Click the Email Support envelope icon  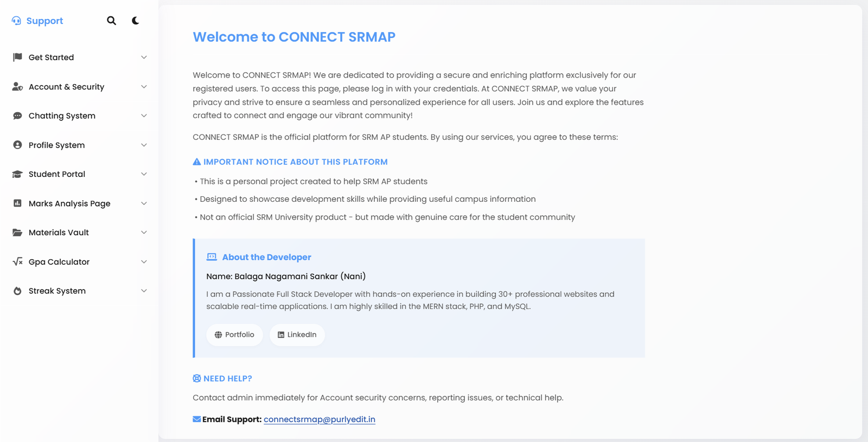197,419
